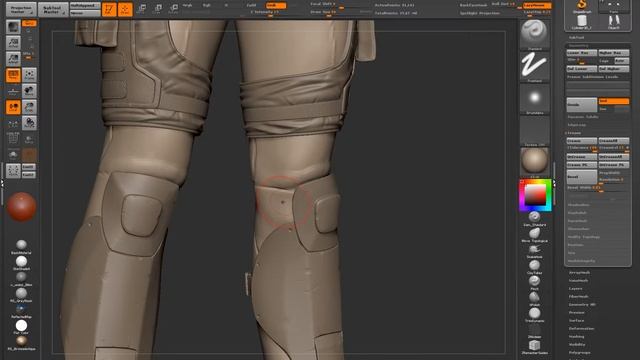Select the Pinch brush

pos(534,281)
